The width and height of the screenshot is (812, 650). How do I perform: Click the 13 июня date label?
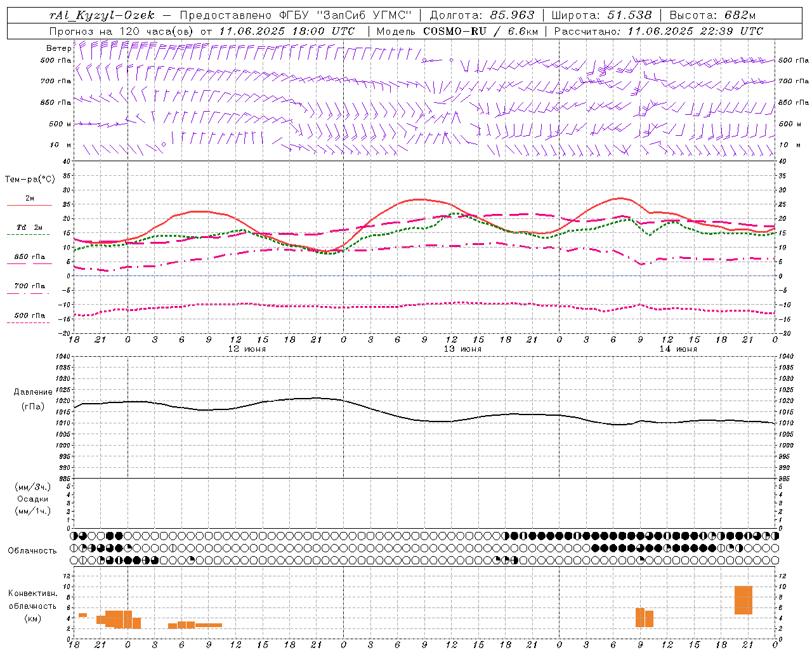click(462, 349)
